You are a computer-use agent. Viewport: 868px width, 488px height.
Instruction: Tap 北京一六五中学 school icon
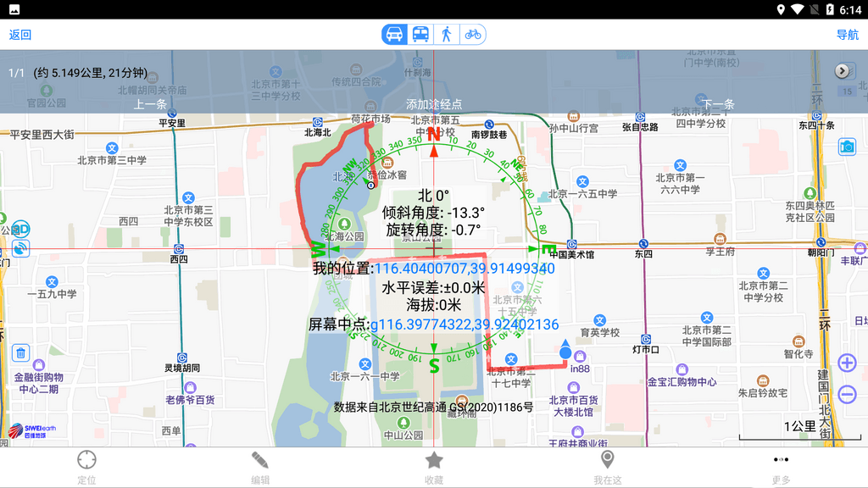(582, 181)
